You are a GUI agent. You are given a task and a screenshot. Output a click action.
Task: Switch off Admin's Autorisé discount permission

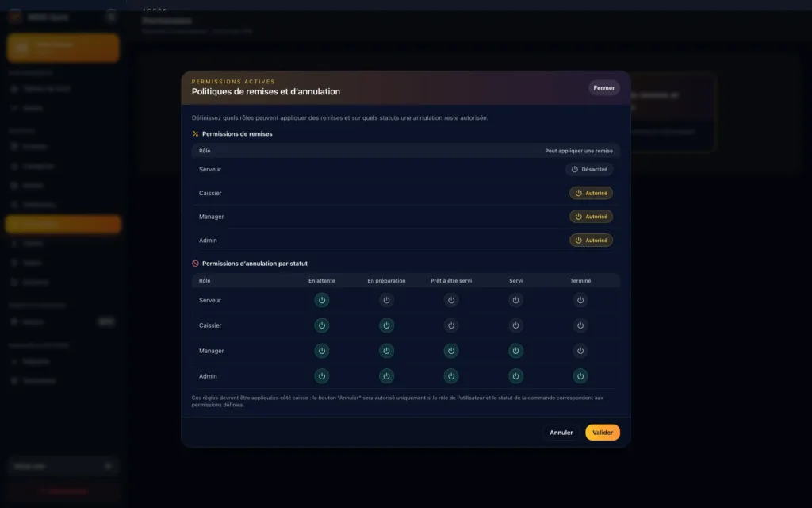coord(591,241)
